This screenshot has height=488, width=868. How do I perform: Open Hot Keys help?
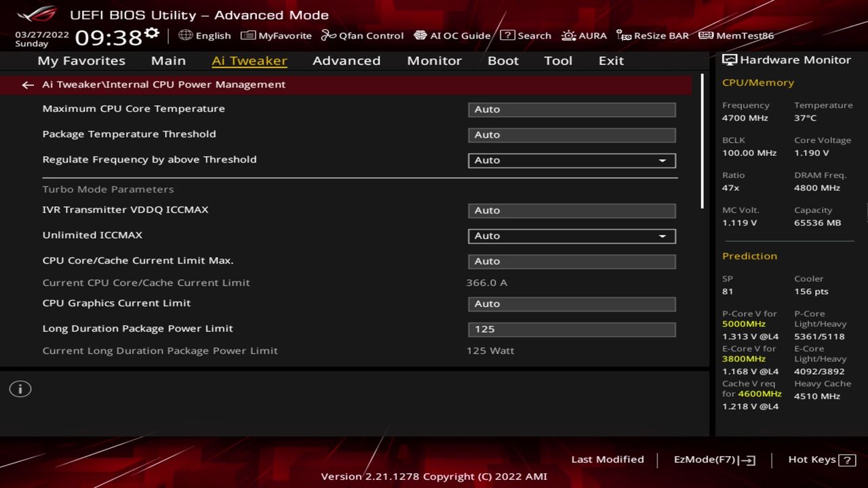[x=821, y=460]
